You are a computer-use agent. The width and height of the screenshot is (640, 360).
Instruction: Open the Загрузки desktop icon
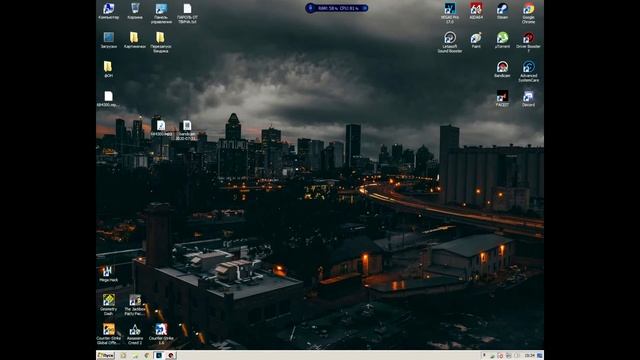tap(109, 40)
